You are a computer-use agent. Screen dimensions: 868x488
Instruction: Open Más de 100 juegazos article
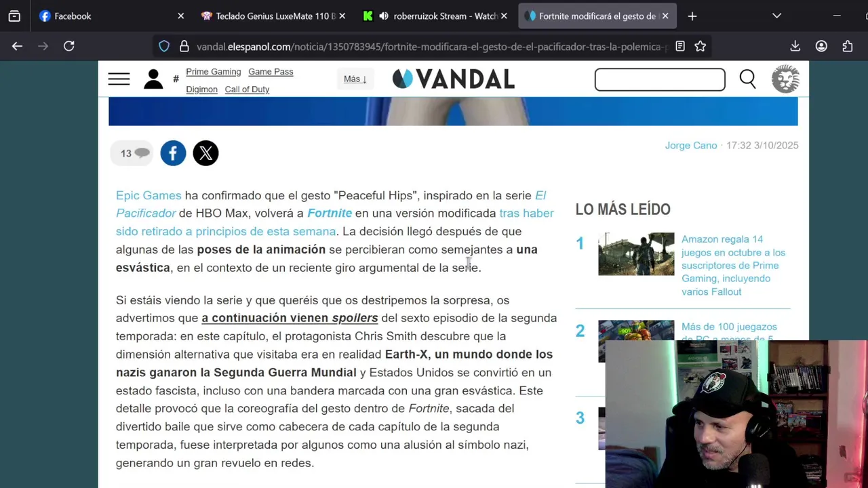tap(729, 332)
